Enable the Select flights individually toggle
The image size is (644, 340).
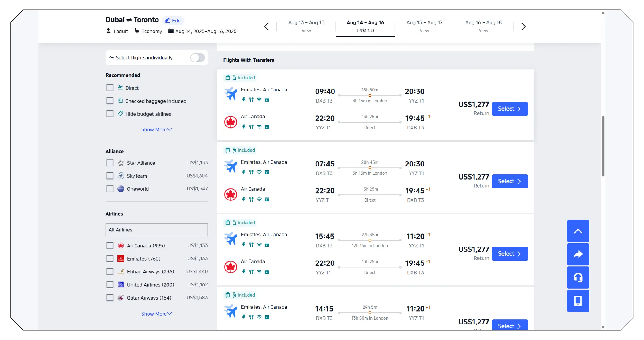(x=197, y=58)
